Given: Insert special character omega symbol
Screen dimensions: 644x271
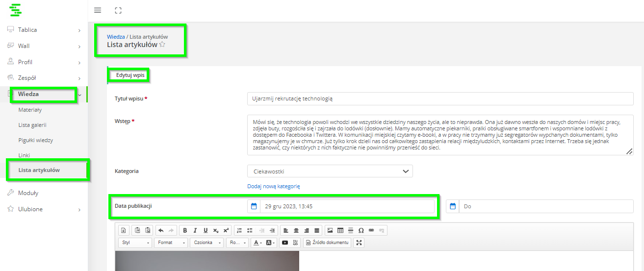Looking at the screenshot, I should coord(361,230).
